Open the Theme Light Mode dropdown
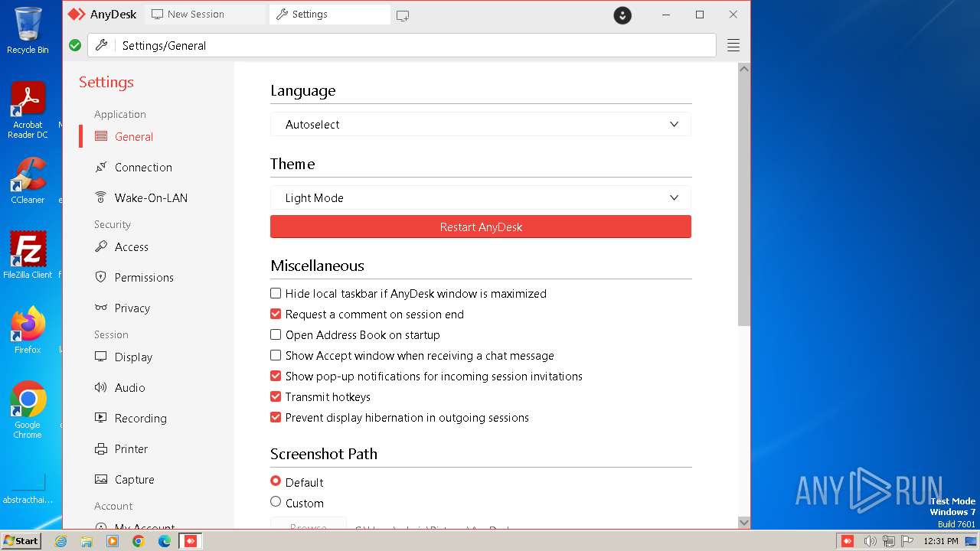980x551 pixels. 481,197
